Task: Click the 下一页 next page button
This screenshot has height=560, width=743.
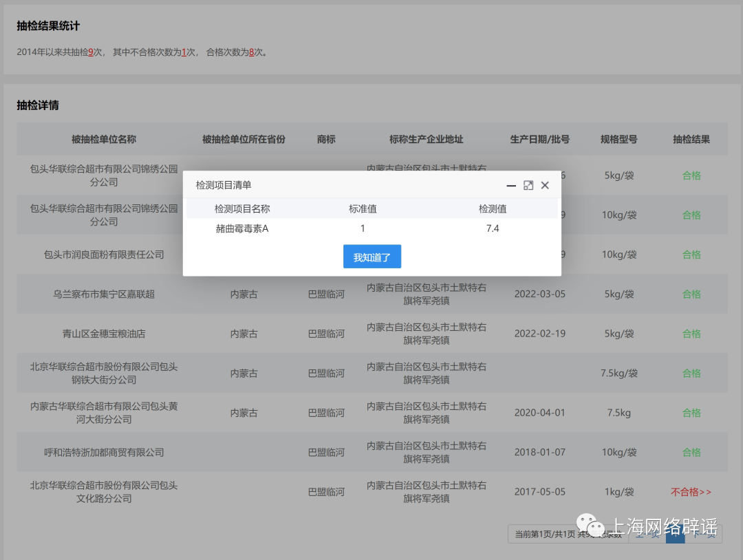Action: [x=704, y=535]
